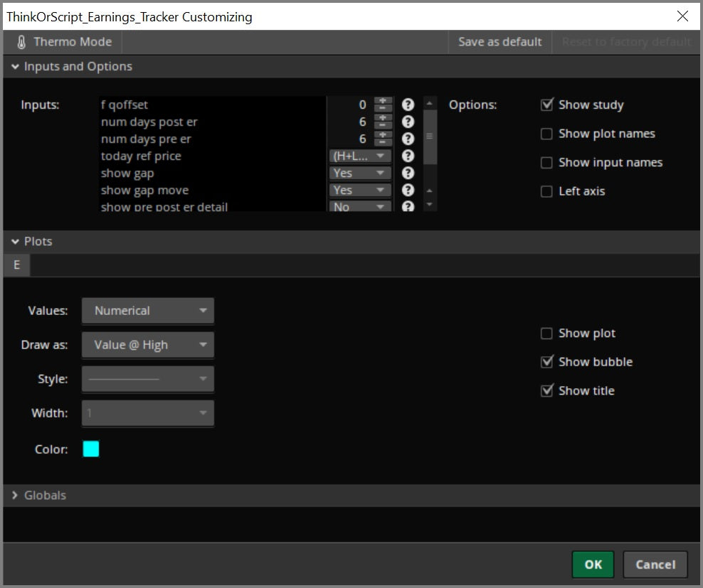Collapse the Inputs and Options section
Image resolution: width=703 pixels, height=588 pixels.
(x=16, y=66)
